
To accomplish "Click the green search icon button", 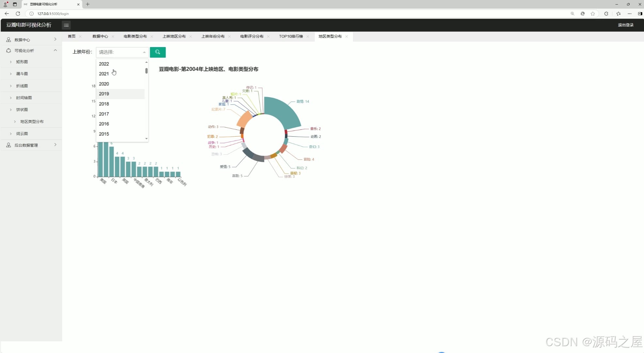I will [157, 52].
